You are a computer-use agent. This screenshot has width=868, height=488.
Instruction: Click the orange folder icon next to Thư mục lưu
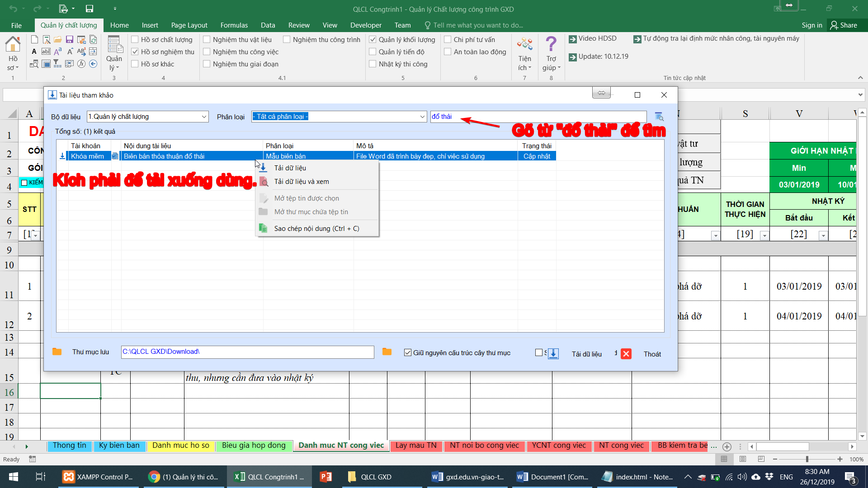[57, 352]
